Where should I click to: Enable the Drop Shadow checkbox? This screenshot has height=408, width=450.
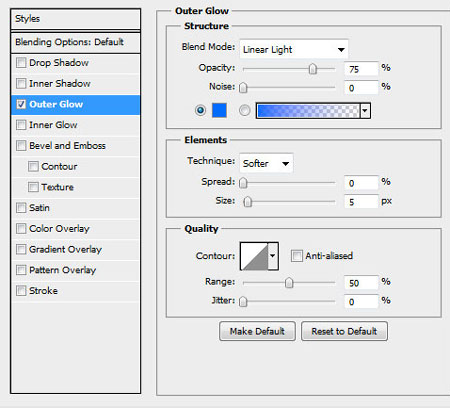(x=21, y=63)
